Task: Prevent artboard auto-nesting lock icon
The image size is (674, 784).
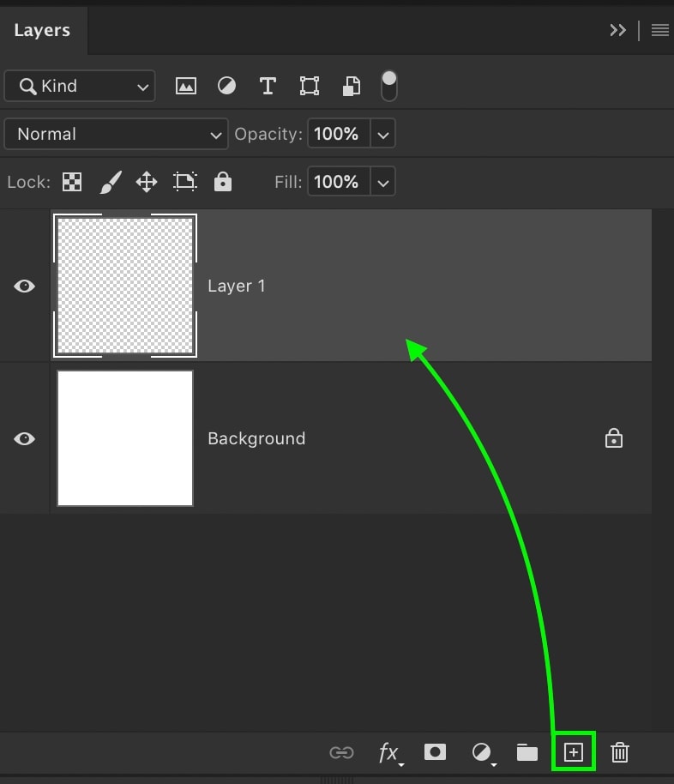Action: 185,182
